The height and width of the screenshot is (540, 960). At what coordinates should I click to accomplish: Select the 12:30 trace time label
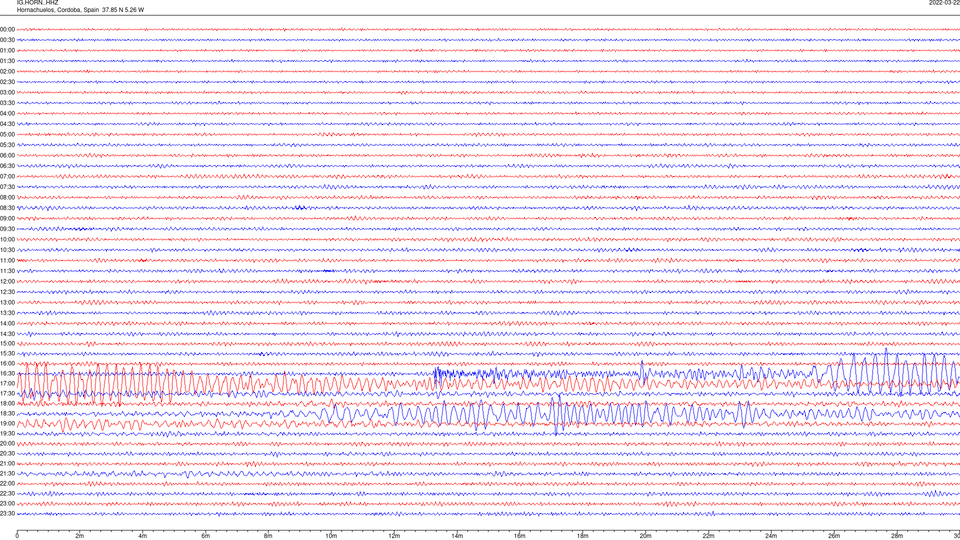[7, 292]
